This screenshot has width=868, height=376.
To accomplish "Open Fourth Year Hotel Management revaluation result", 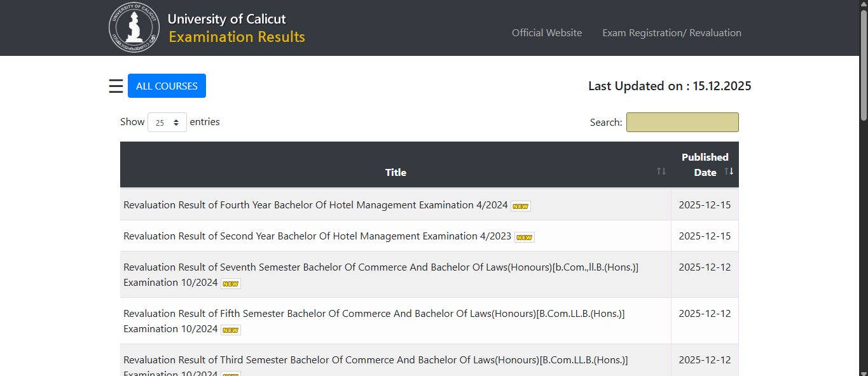I will pos(315,205).
